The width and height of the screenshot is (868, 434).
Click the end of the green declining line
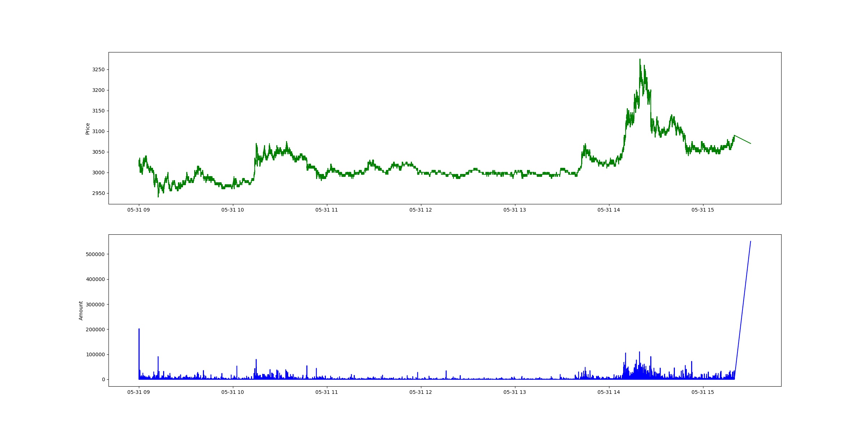click(750, 144)
